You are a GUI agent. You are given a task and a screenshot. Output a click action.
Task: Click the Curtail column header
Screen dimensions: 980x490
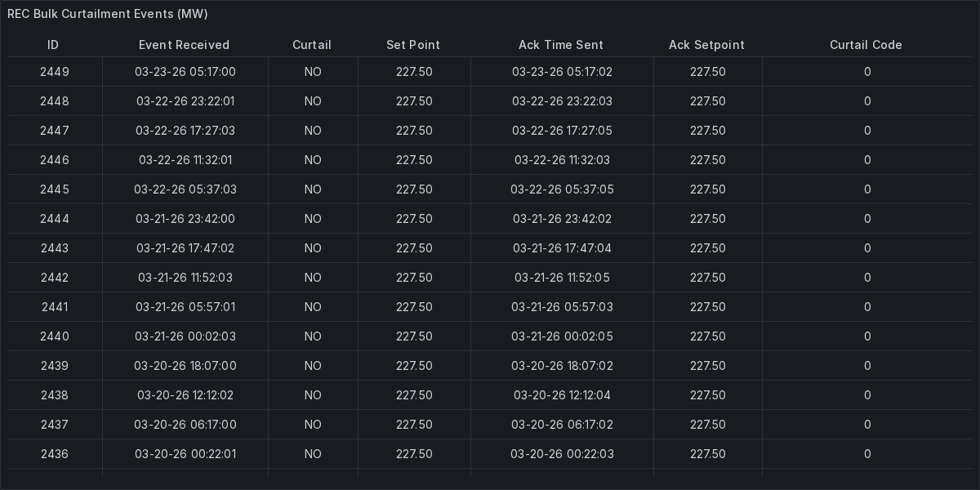pyautogui.click(x=312, y=45)
